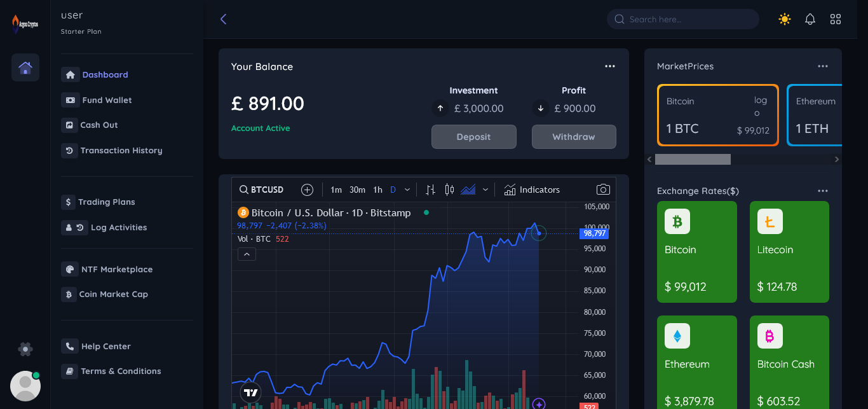Screen dimensions: 868x409
Task: Go to Transaction History page
Action: pos(121,151)
